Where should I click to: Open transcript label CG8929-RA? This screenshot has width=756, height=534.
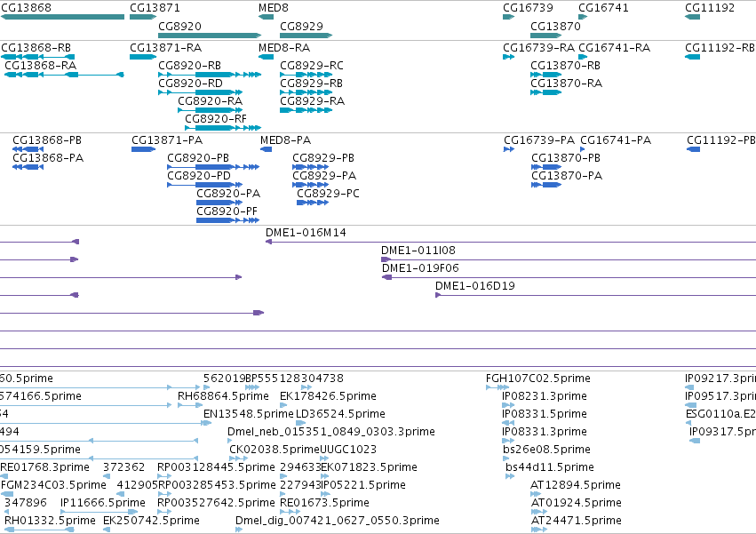313,100
